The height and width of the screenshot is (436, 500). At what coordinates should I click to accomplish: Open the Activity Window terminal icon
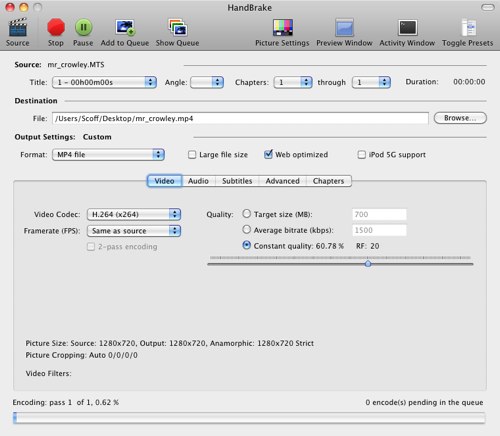407,27
